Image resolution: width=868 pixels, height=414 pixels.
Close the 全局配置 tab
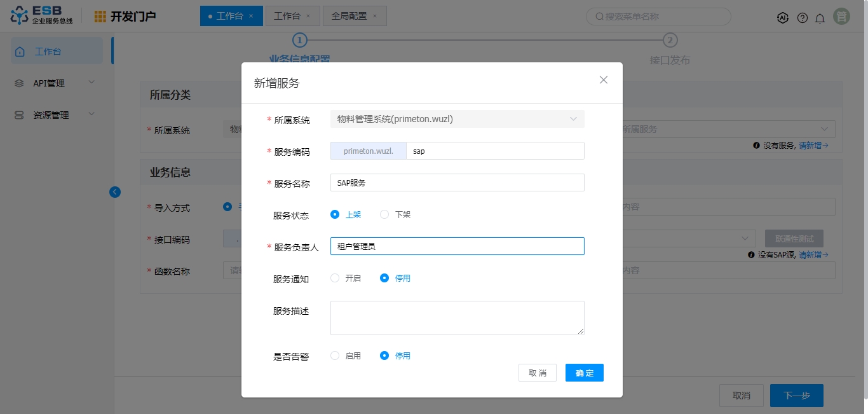[x=375, y=16]
